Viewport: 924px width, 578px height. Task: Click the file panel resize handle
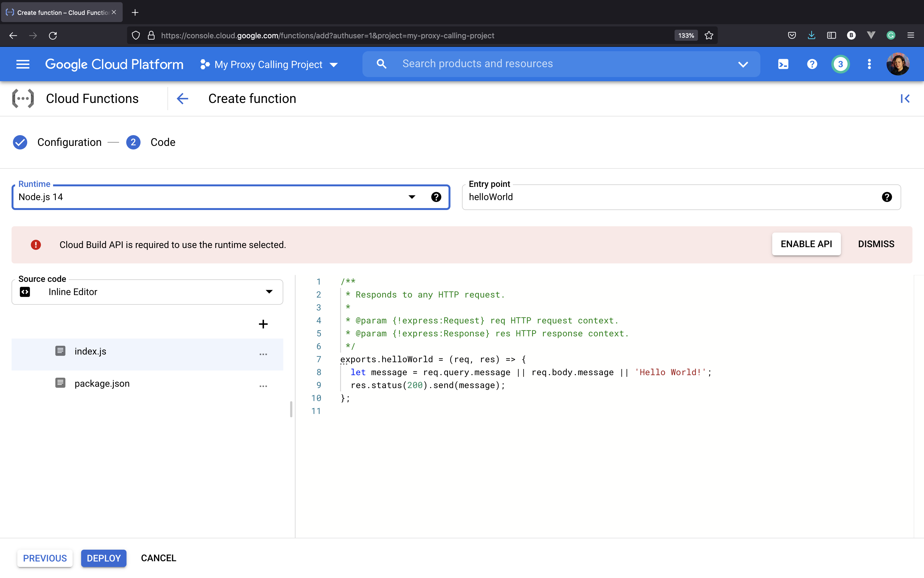291,409
